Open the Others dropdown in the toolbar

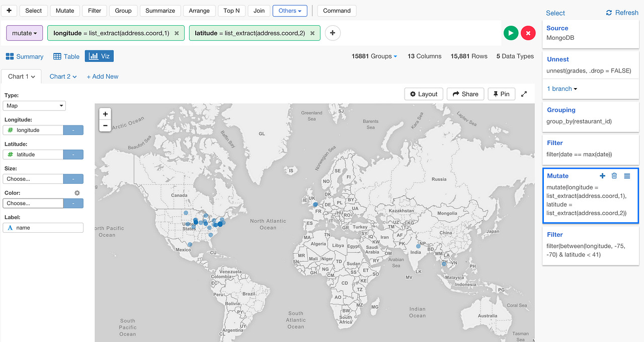pos(290,10)
